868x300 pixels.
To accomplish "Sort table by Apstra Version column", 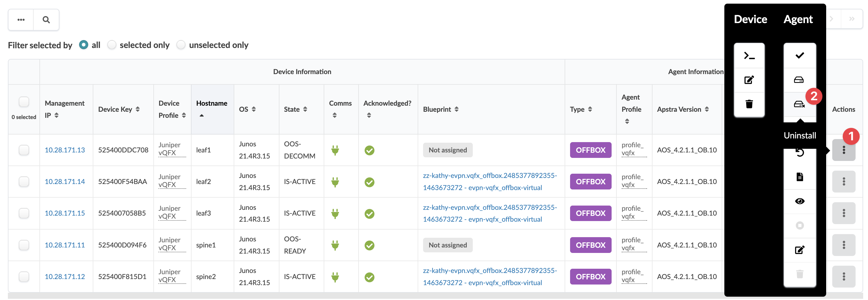I will (706, 109).
